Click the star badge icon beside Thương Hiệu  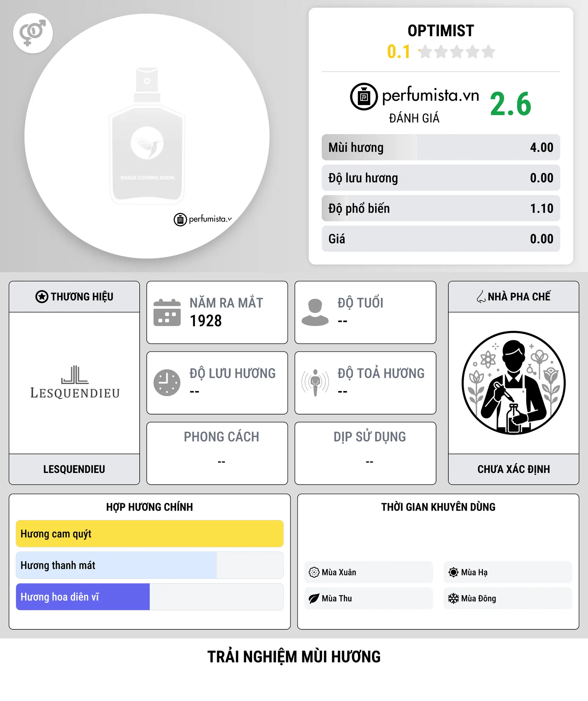pos(42,296)
